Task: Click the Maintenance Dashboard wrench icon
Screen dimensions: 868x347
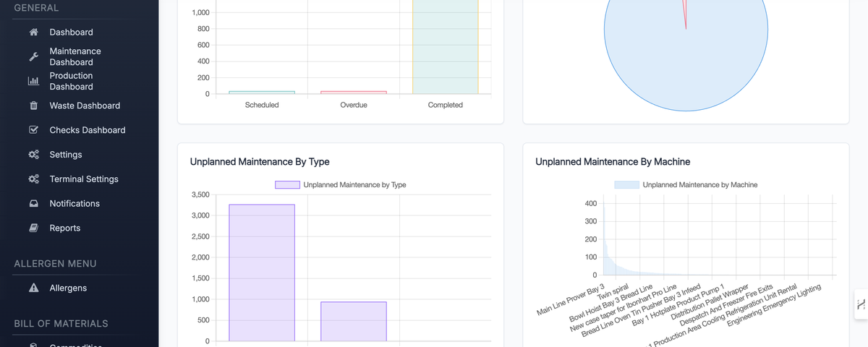Action: point(33,56)
